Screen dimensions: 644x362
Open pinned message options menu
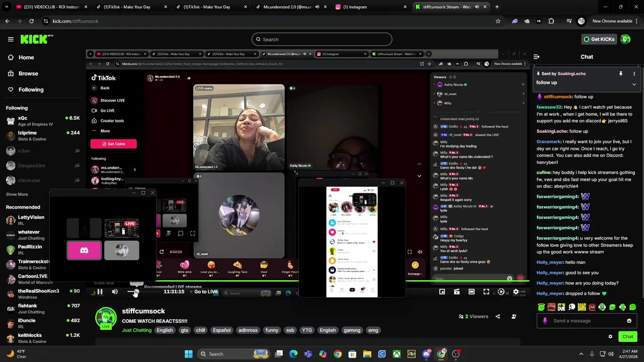[634, 73]
